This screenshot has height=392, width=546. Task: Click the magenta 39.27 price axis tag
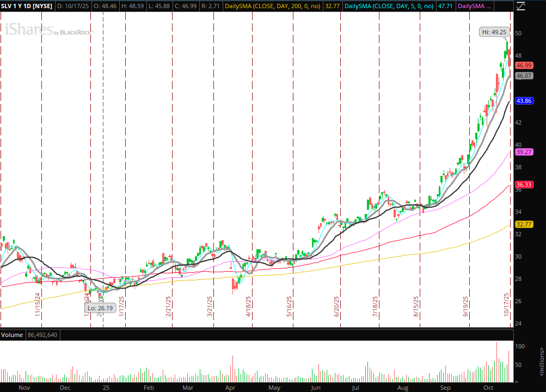[524, 152]
